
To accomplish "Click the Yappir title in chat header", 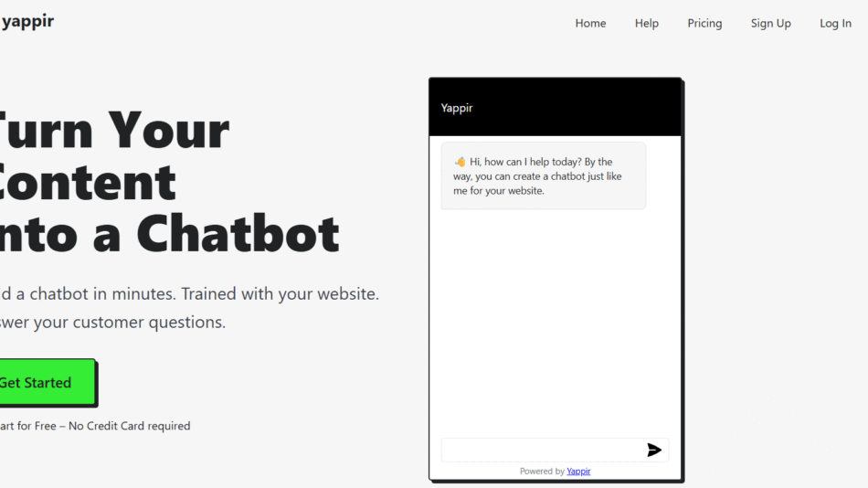I will point(457,108).
